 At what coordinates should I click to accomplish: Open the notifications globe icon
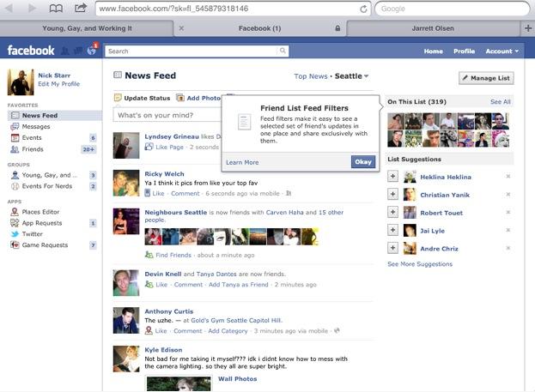(91, 51)
